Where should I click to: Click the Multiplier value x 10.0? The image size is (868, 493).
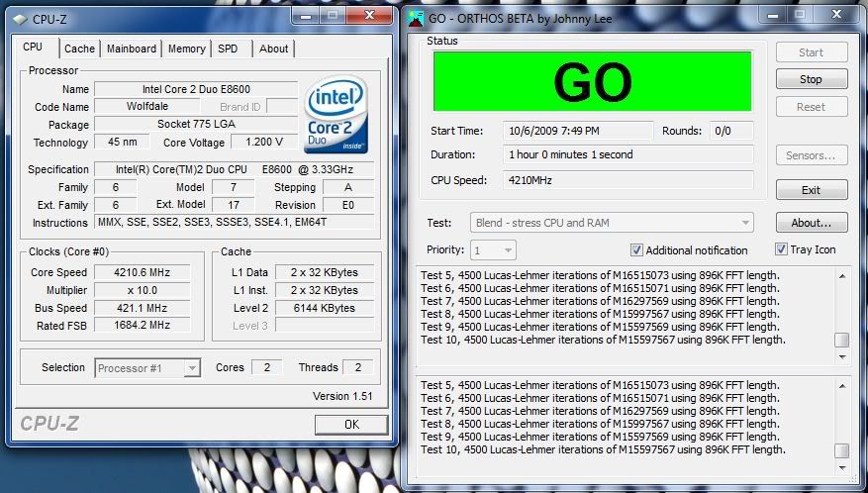tap(143, 290)
